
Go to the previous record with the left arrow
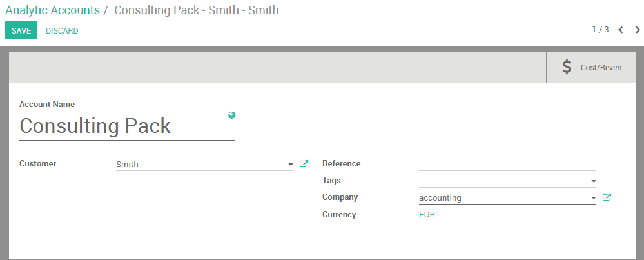point(621,30)
